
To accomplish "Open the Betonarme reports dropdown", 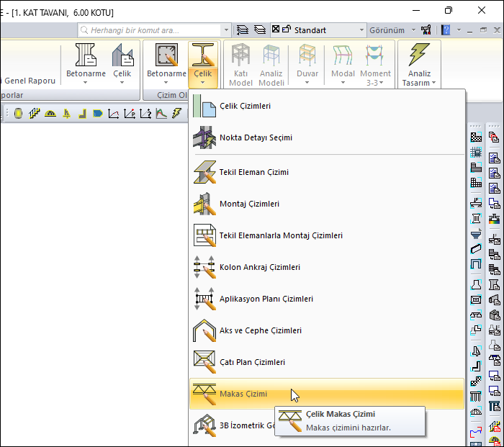I will pos(86,78).
